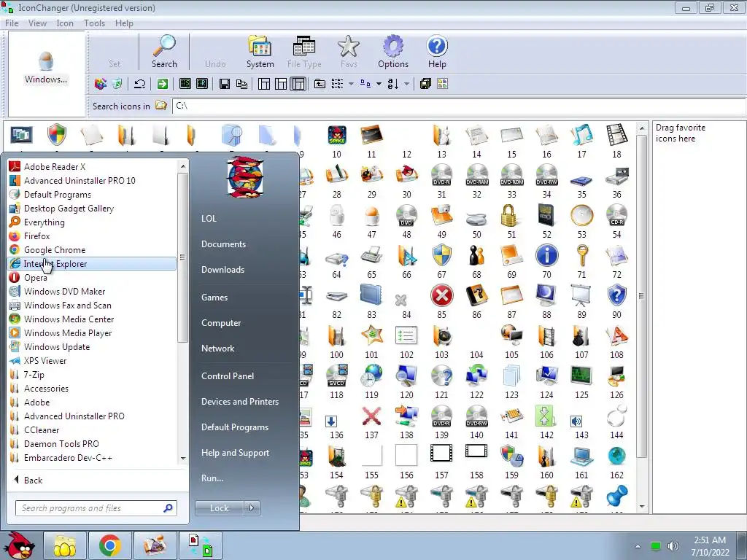Screen dimensions: 747x560
Task: Open the list view style dropdown arrow
Action: click(x=351, y=84)
